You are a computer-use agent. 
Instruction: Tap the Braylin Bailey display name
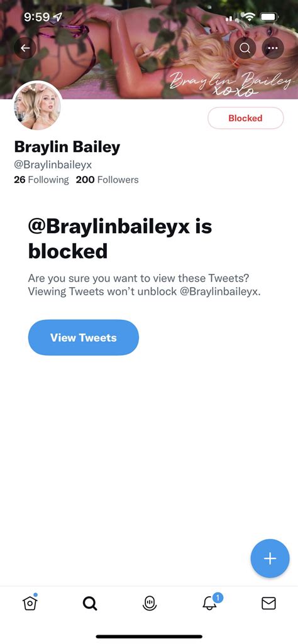click(67, 146)
